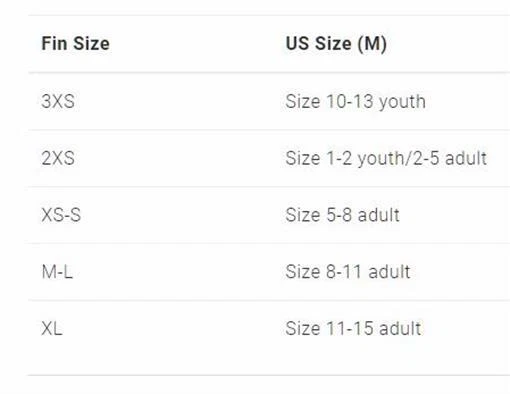Screen dimensions: 510x394
Task: Click divider line between XS-S and M-L rows
Action: (x=269, y=243)
